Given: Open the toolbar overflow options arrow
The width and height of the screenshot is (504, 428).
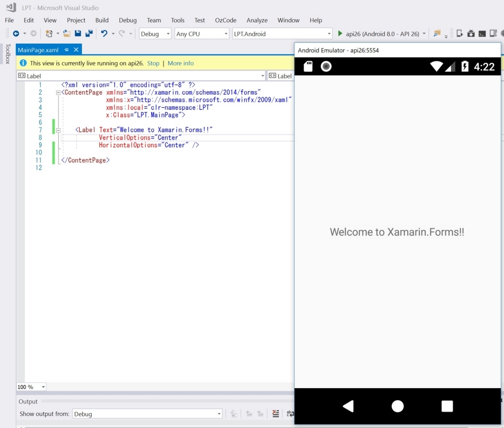Looking at the screenshot, I should click(446, 36).
